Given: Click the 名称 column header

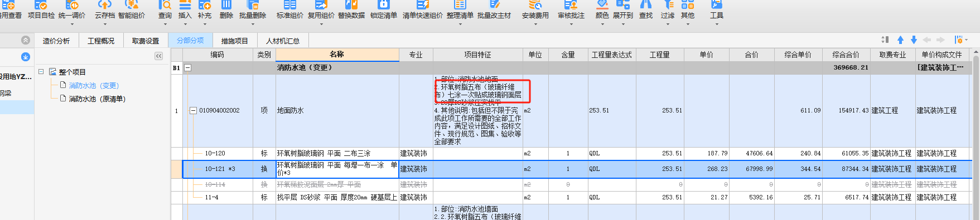Looking at the screenshot, I should click(x=337, y=55).
